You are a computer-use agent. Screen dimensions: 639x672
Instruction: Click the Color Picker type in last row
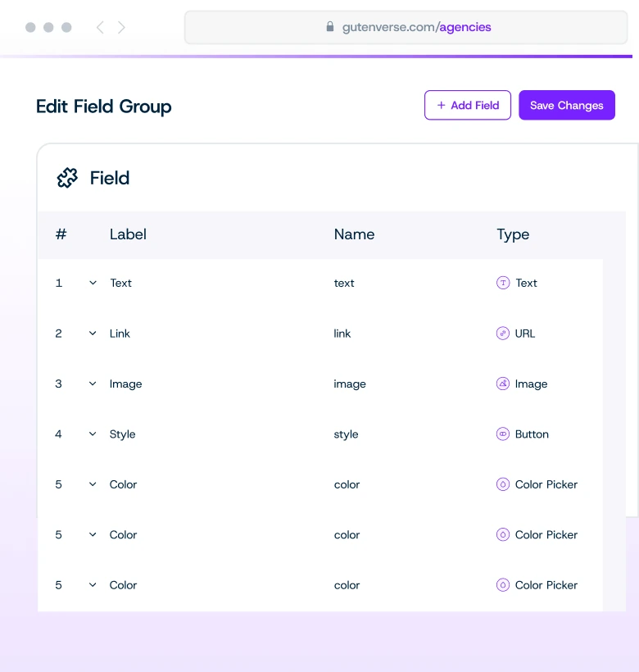546,585
